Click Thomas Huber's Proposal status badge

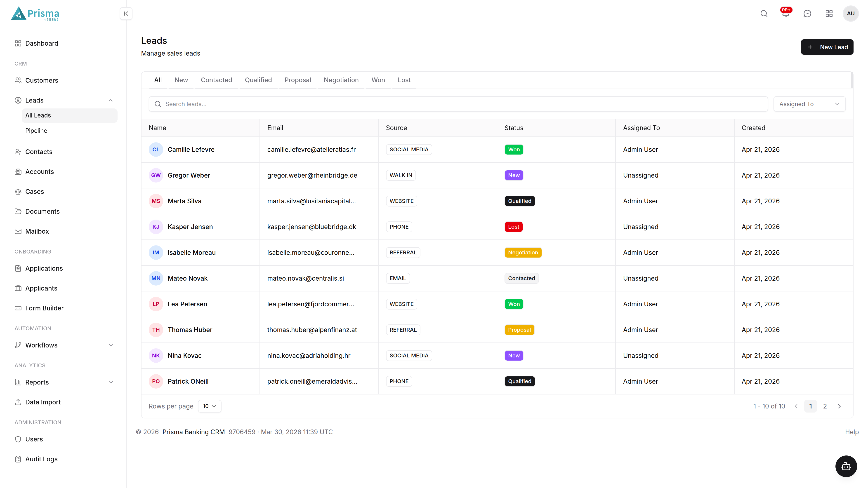[x=519, y=330]
